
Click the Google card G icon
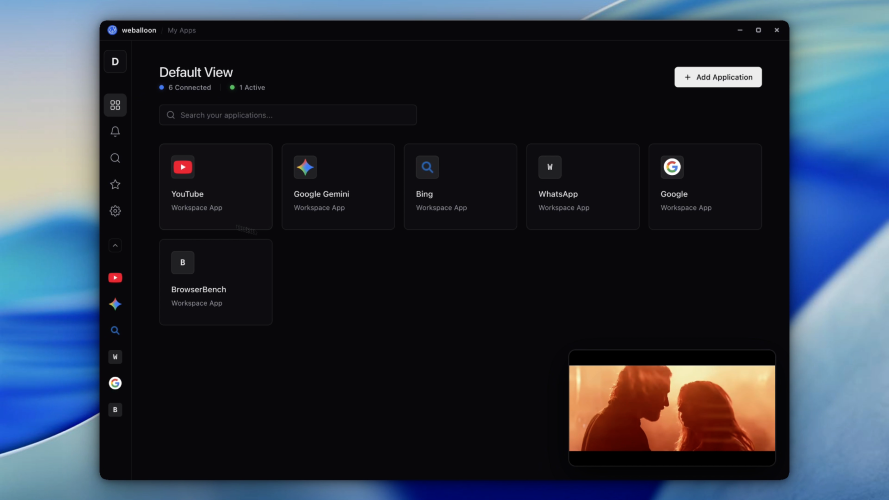[672, 167]
